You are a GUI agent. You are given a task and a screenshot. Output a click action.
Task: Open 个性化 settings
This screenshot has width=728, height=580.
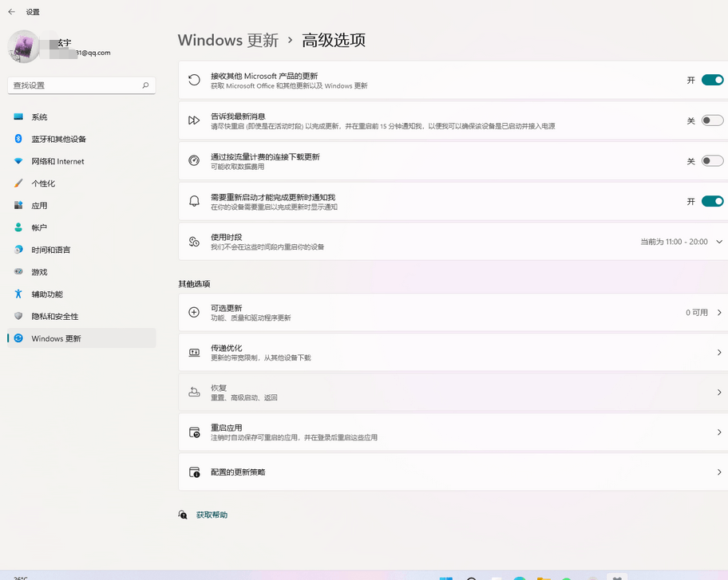[81, 183]
